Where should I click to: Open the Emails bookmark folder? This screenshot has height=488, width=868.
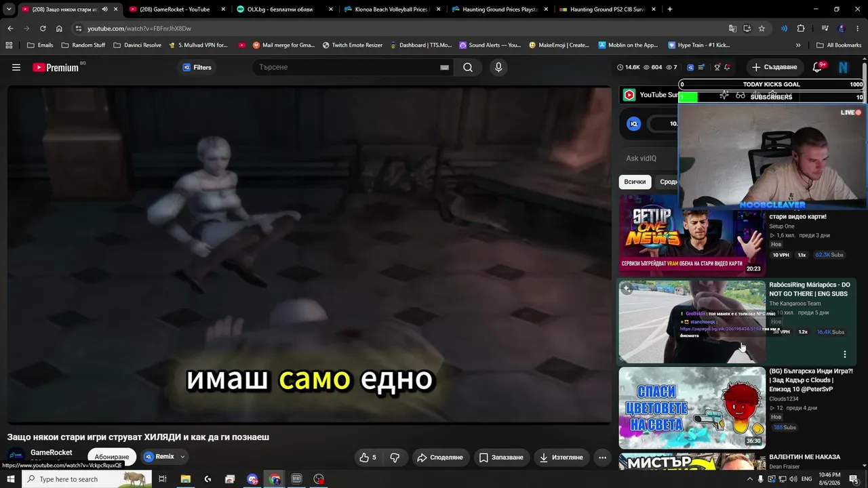pos(40,45)
